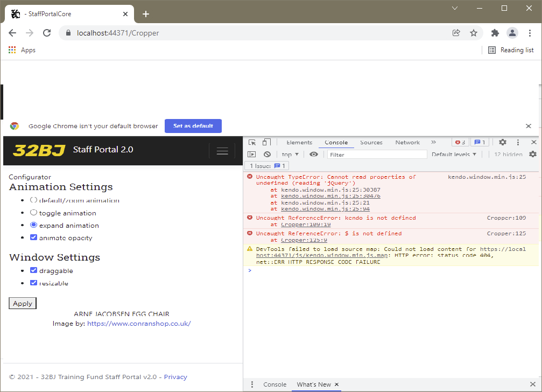Image resolution: width=542 pixels, height=392 pixels.
Task: Click the inspect element picker icon
Action: coord(252,143)
